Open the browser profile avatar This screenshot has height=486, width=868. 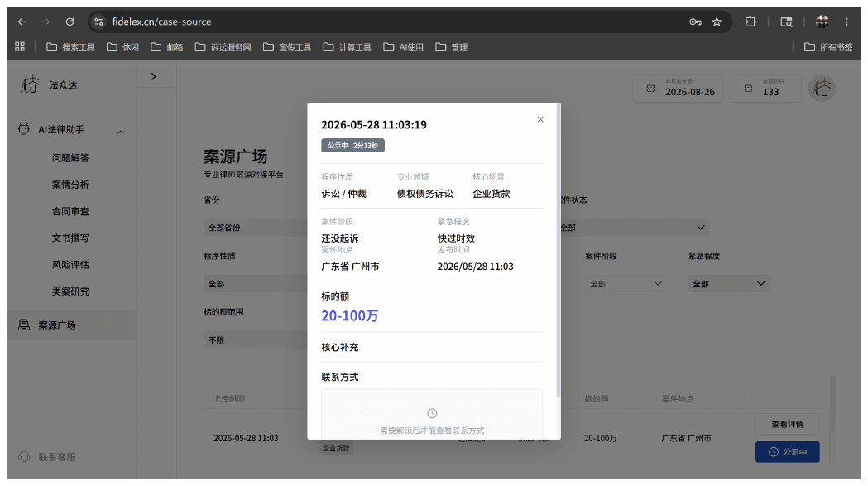coord(822,22)
